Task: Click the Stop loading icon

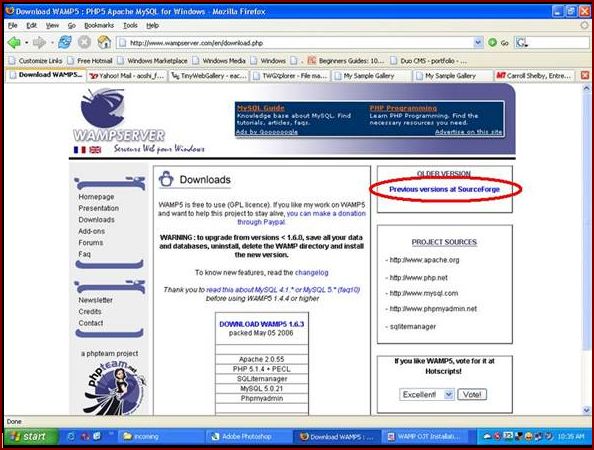Action: [x=84, y=42]
